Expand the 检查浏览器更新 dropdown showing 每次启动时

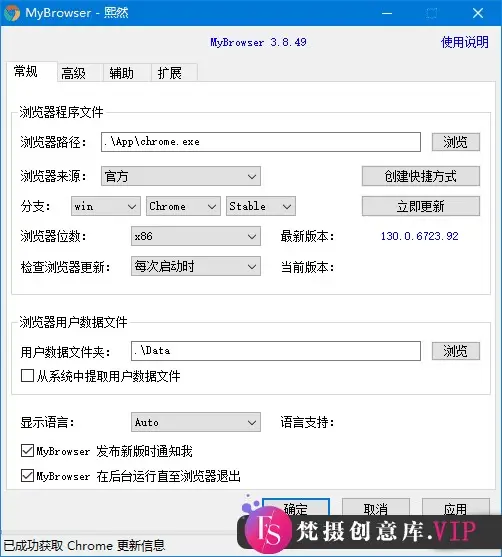[x=196, y=266]
